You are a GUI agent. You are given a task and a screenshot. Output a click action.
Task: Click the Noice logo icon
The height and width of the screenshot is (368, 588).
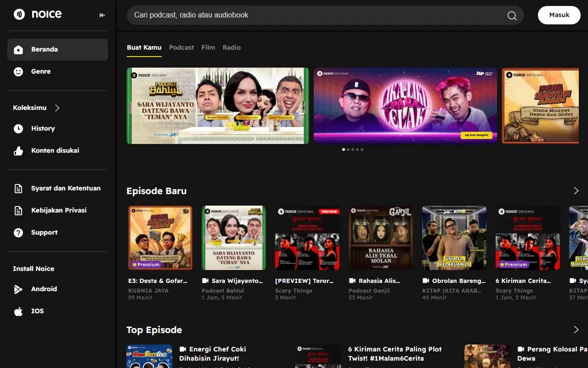coord(19,14)
